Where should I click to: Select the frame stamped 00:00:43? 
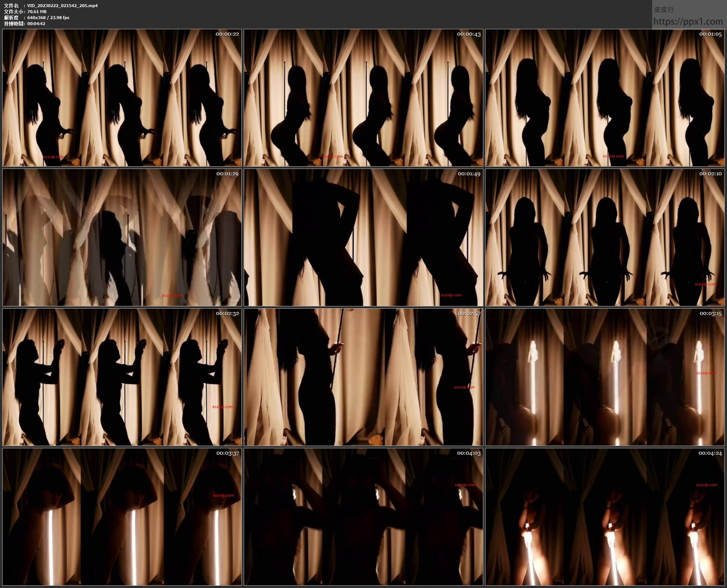[x=363, y=98]
